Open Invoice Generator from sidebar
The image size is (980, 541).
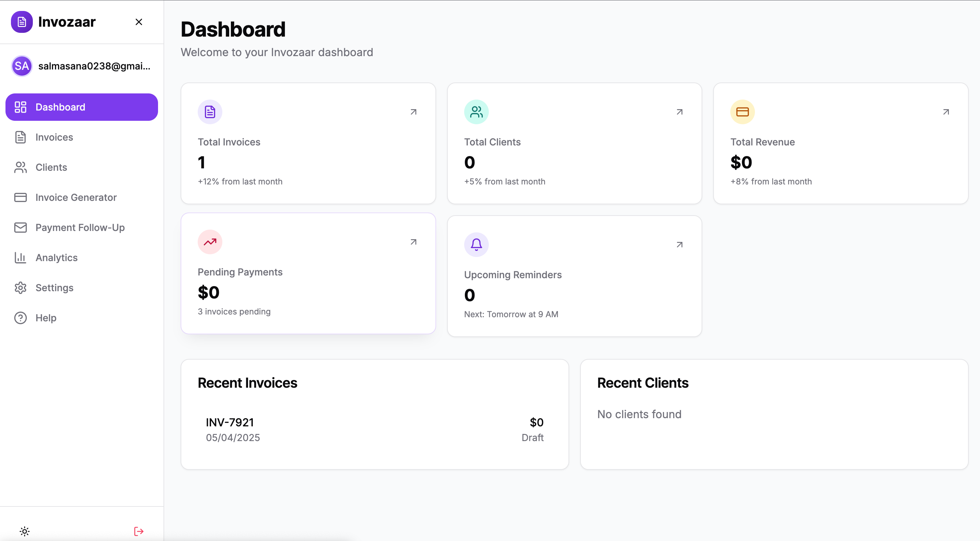[x=76, y=197]
